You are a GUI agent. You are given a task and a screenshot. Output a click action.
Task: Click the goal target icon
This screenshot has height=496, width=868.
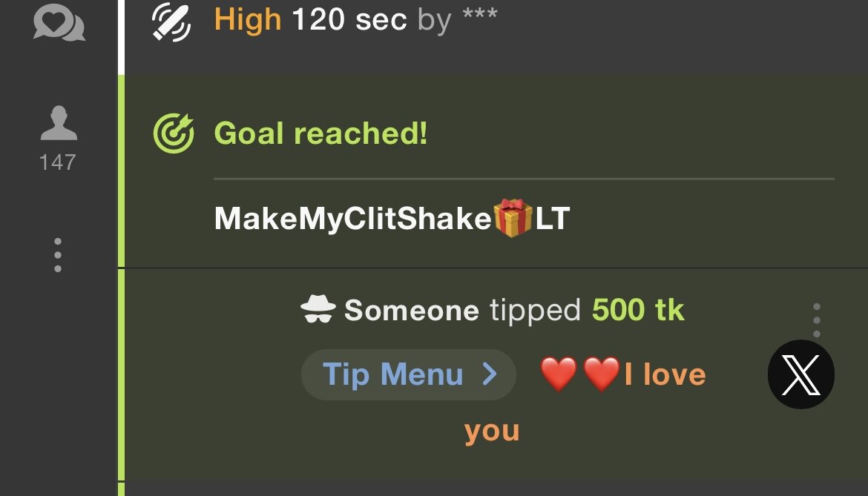pyautogui.click(x=174, y=133)
